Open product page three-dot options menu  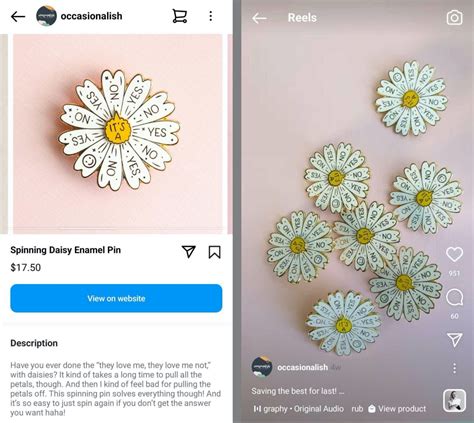point(210,16)
